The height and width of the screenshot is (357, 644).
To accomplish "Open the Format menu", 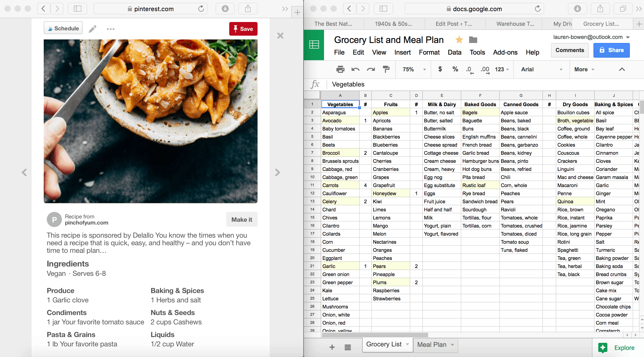I will (x=429, y=52).
